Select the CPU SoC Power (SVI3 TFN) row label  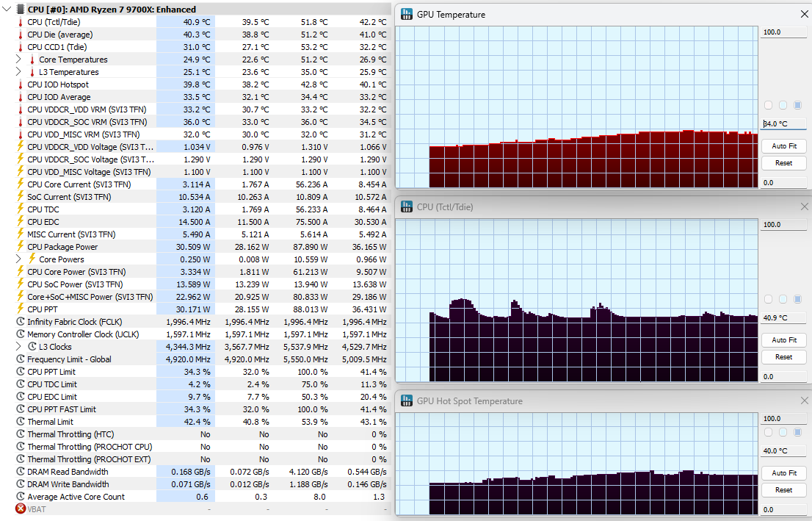coord(75,284)
